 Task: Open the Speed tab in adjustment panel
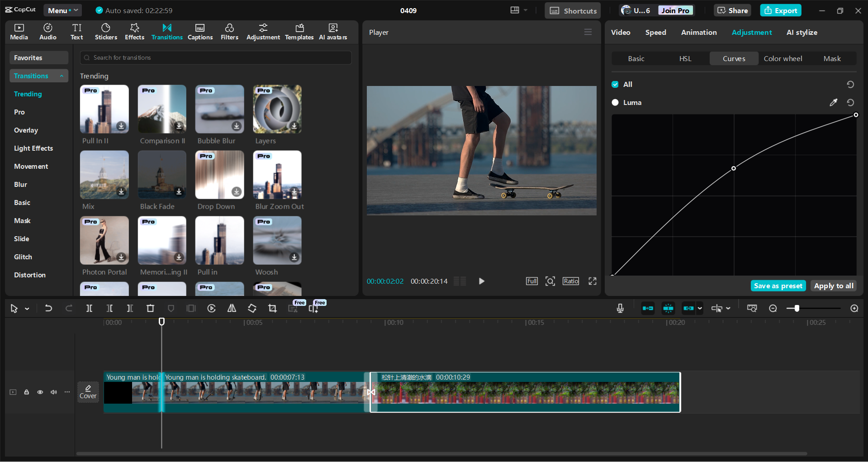(x=655, y=32)
